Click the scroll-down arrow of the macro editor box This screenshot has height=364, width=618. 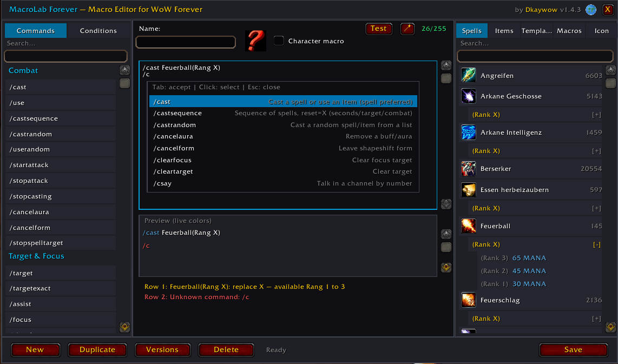pyautogui.click(x=446, y=204)
